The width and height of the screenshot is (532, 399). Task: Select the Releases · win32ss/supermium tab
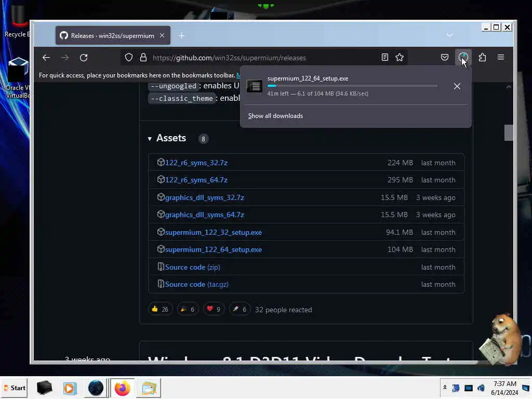(x=113, y=36)
